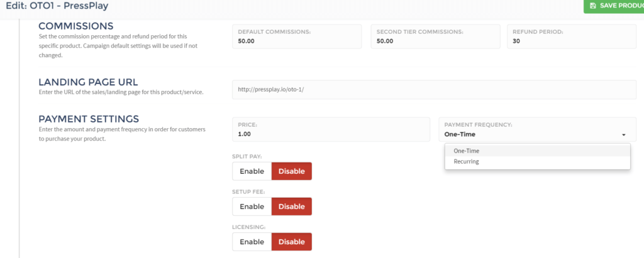Click the Price input field
644x258 pixels.
click(331, 129)
